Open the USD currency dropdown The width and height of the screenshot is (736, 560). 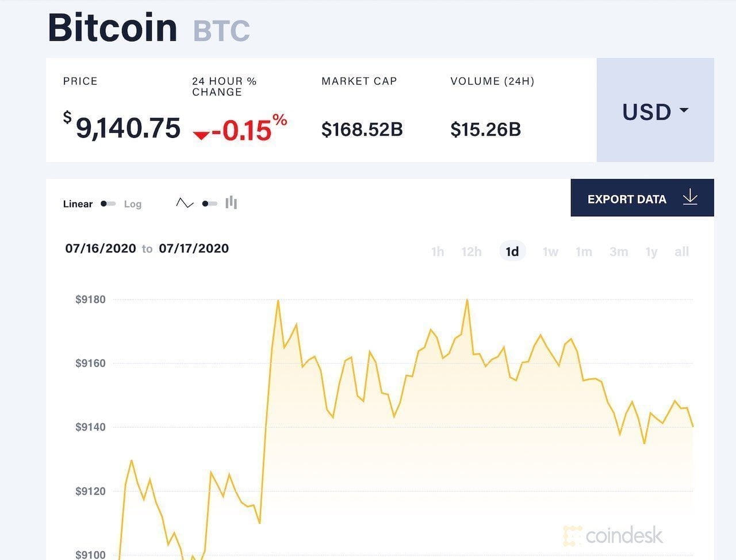pyautogui.click(x=655, y=110)
